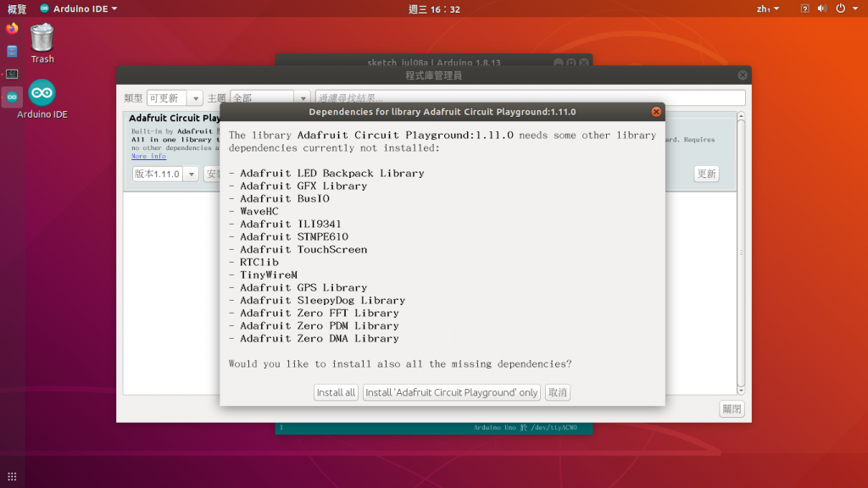Click 'Arduino Uno 於 /dev/ttyACM0' status text
Image resolution: width=868 pixels, height=488 pixels.
(x=525, y=428)
